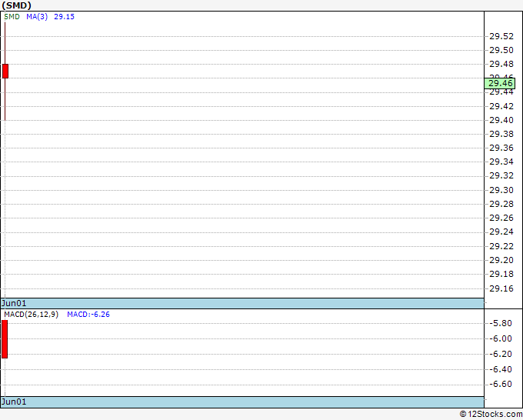Screen dimensions: 523x420
Task: Click the -6.20 MACD axis label
Action: point(501,354)
